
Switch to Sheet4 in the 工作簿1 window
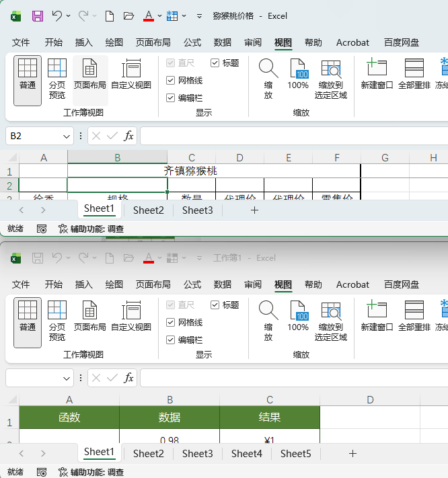[246, 453]
